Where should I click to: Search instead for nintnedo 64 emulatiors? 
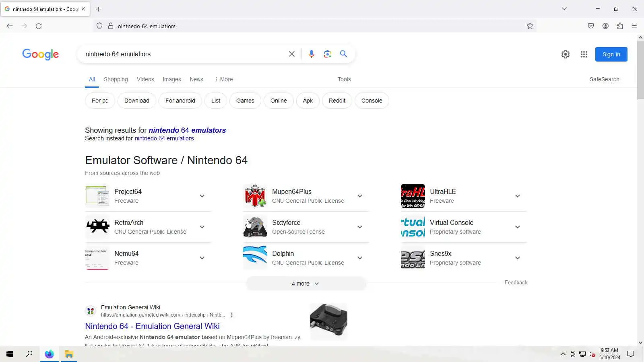pos(164,138)
